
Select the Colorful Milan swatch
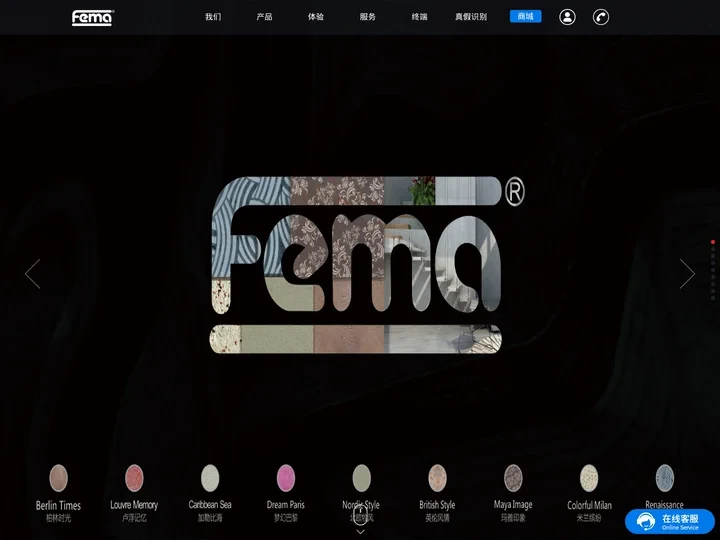[589, 478]
